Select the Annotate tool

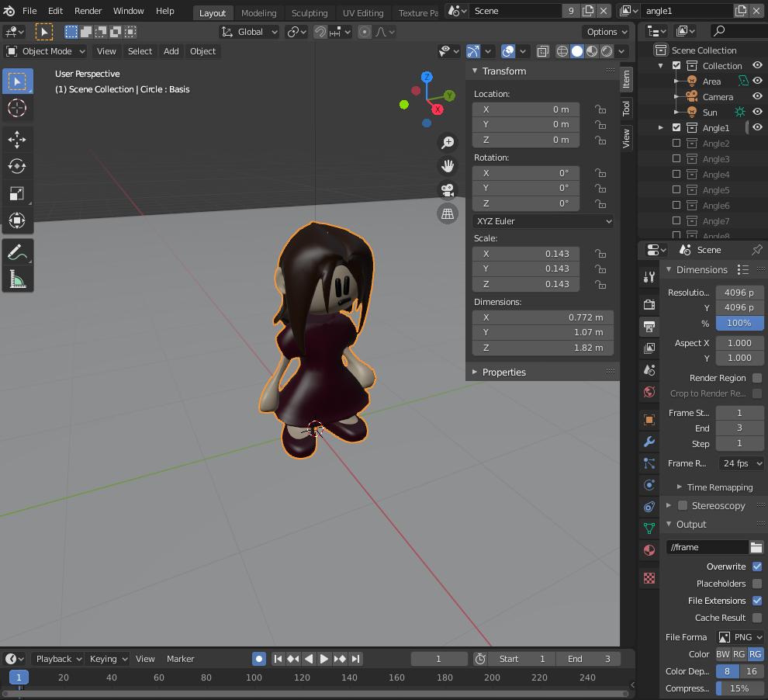pos(17,253)
